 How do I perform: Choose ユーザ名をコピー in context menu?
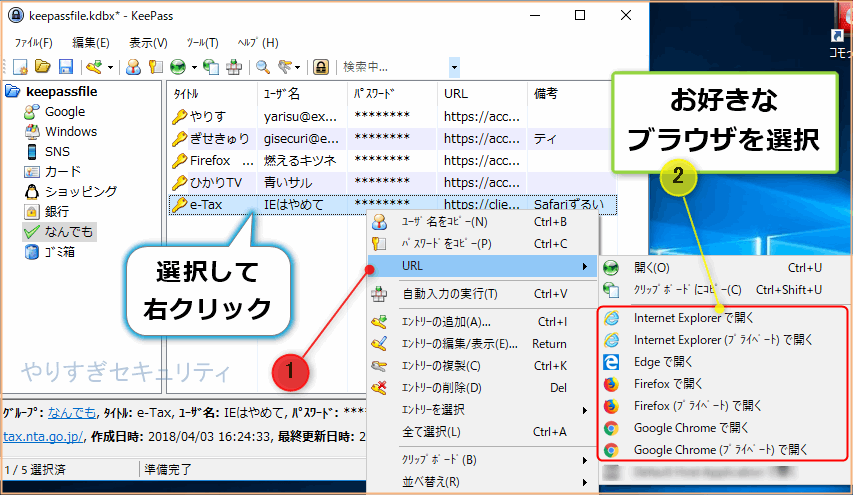[x=483, y=222]
